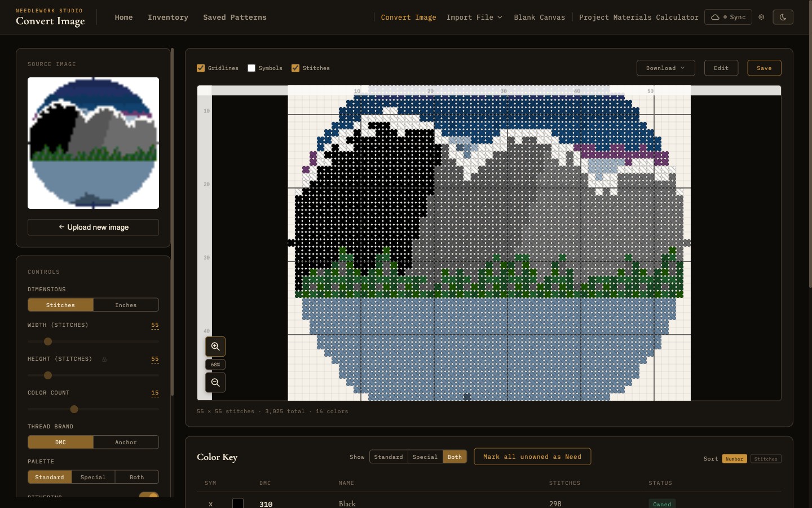The width and height of the screenshot is (812, 508).
Task: Click the lock icon beside Height
Action: pyautogui.click(x=104, y=359)
